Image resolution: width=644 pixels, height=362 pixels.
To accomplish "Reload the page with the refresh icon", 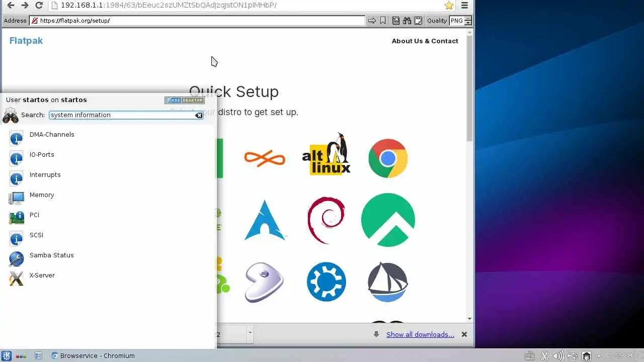I will click(39, 5).
